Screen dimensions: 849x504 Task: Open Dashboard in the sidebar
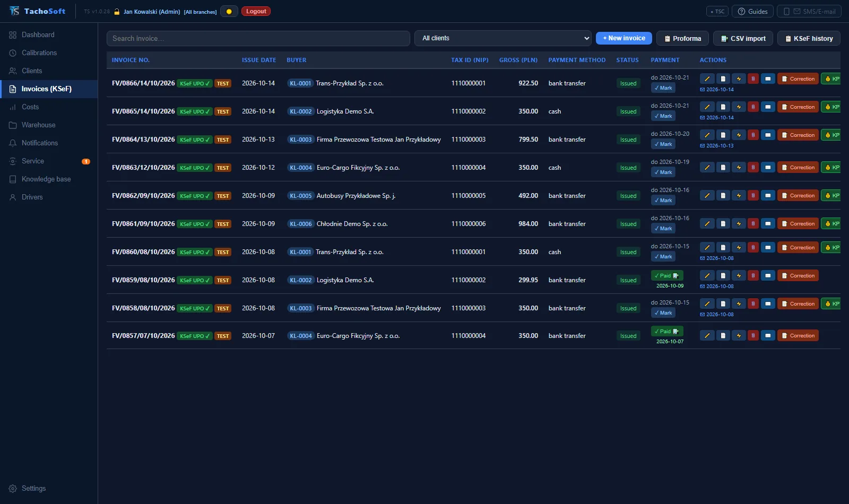point(49,35)
